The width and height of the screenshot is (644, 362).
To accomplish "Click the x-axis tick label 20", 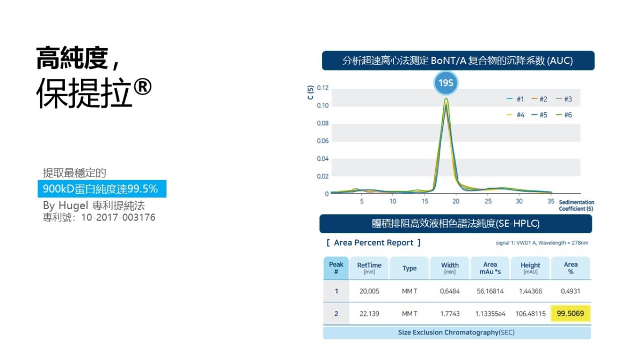I will [456, 201].
